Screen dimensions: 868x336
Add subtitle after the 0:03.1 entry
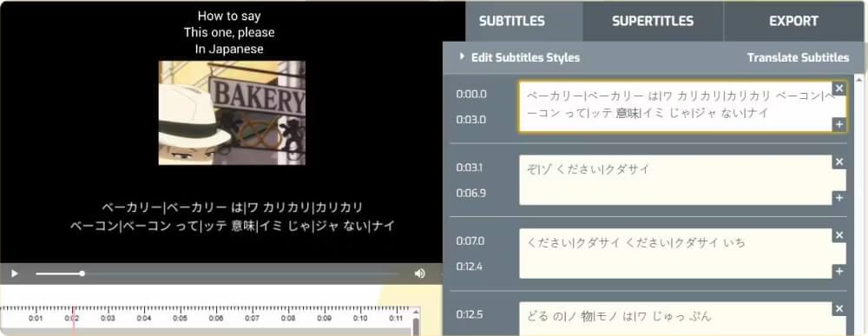click(x=839, y=198)
